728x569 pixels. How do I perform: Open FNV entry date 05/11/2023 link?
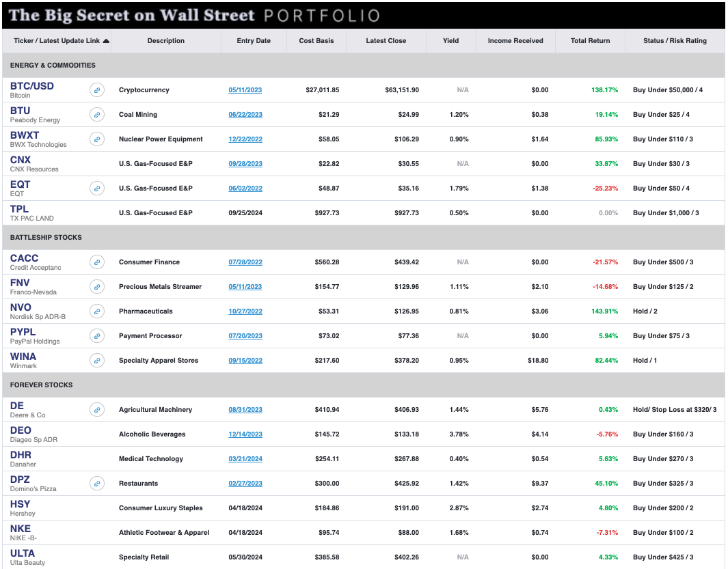pos(245,287)
